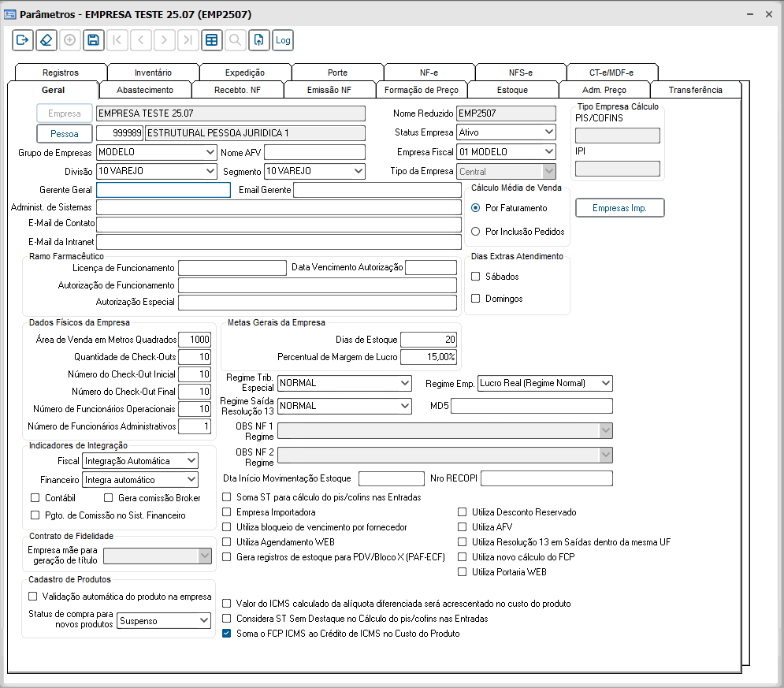Open the Log button in the toolbar
784x688 pixels.
(x=283, y=40)
